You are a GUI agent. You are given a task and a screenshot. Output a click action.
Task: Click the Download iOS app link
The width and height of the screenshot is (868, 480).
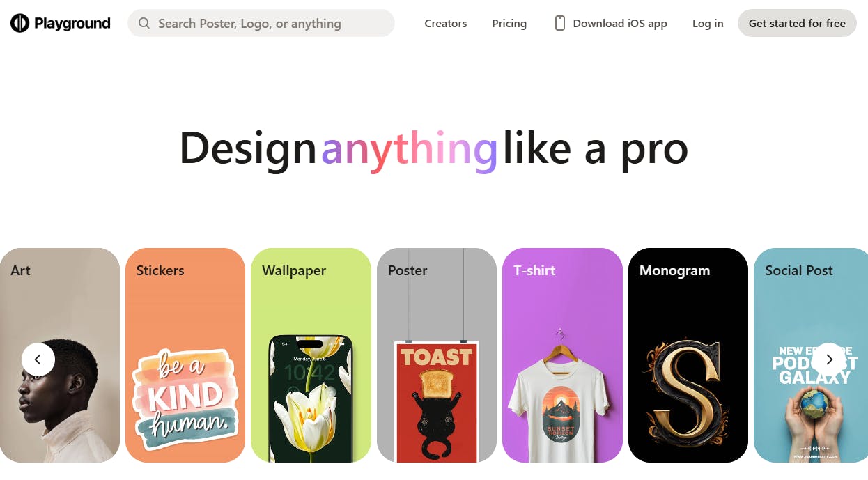click(611, 23)
